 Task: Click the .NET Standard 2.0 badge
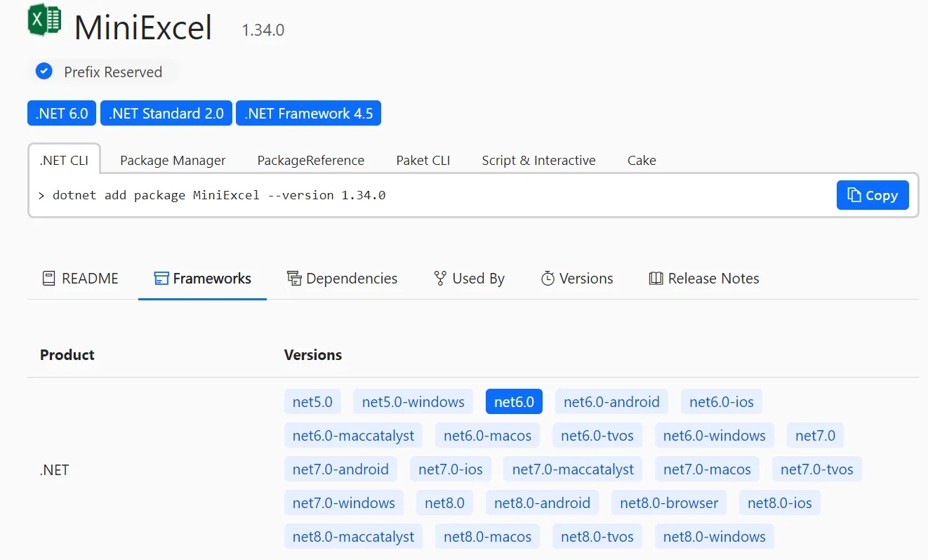point(166,113)
